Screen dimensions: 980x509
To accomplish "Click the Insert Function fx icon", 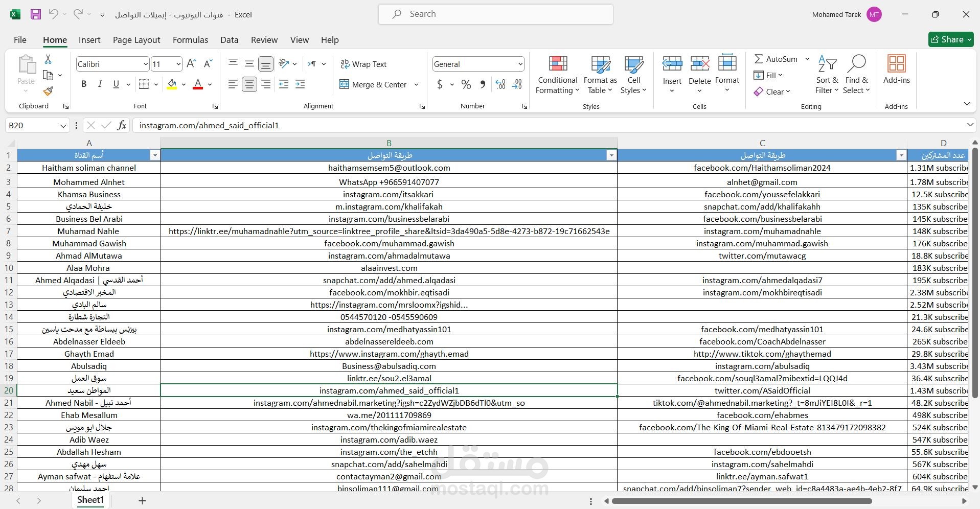I will coord(122,125).
